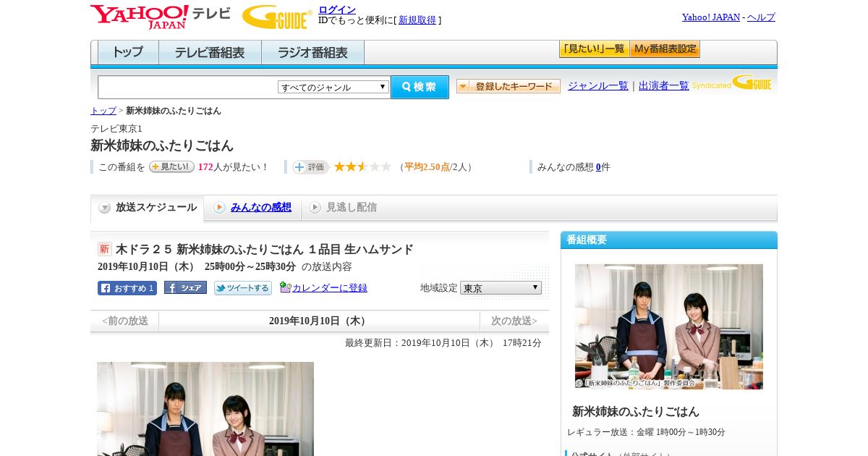Expand the 登録したキーワード dropdown

[x=508, y=86]
